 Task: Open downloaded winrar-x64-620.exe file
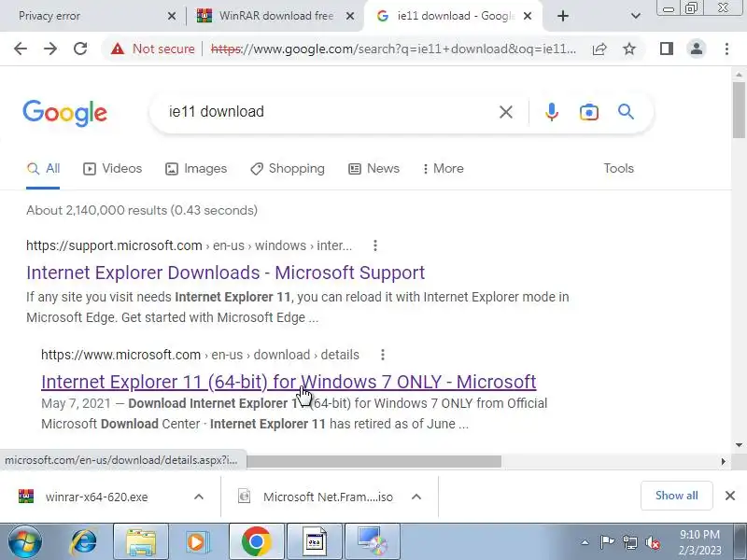(x=95, y=497)
